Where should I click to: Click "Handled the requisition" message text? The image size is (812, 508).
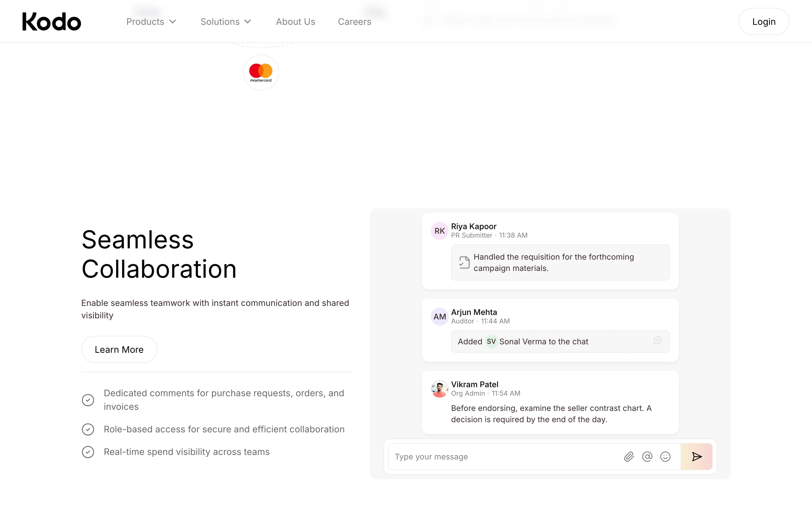pyautogui.click(x=554, y=262)
